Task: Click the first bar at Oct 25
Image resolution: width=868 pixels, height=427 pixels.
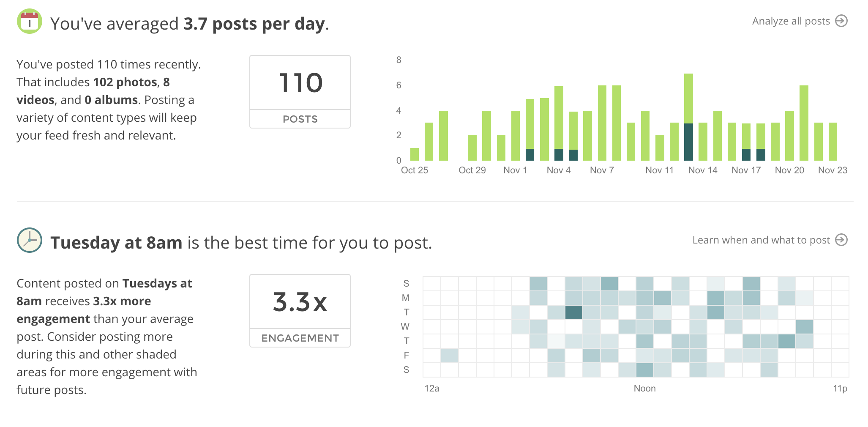Action: (x=415, y=154)
